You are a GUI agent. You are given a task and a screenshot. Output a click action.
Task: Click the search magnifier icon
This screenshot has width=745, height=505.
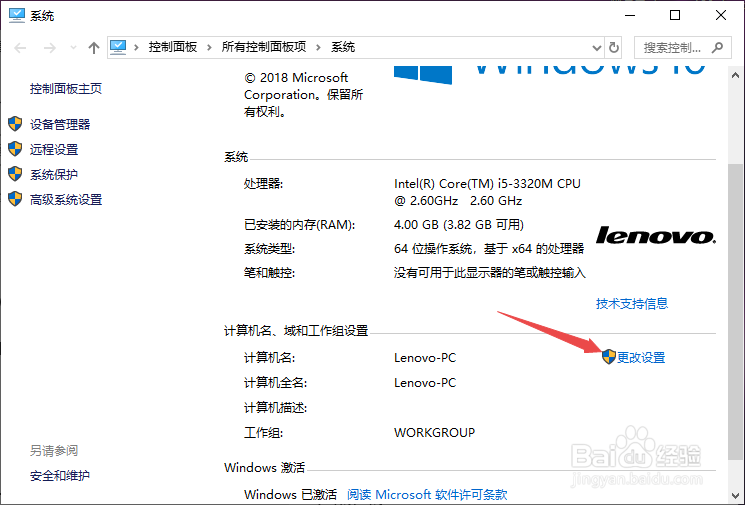coord(717,48)
